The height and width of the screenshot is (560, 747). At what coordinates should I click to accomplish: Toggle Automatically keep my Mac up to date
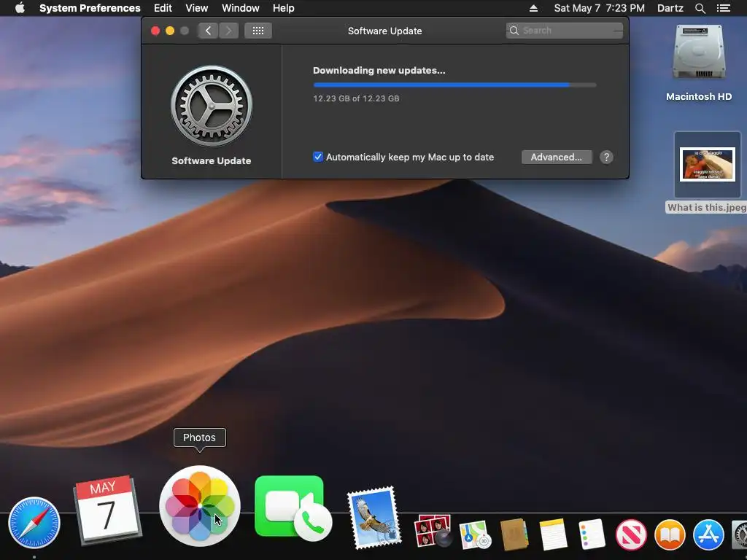(318, 157)
